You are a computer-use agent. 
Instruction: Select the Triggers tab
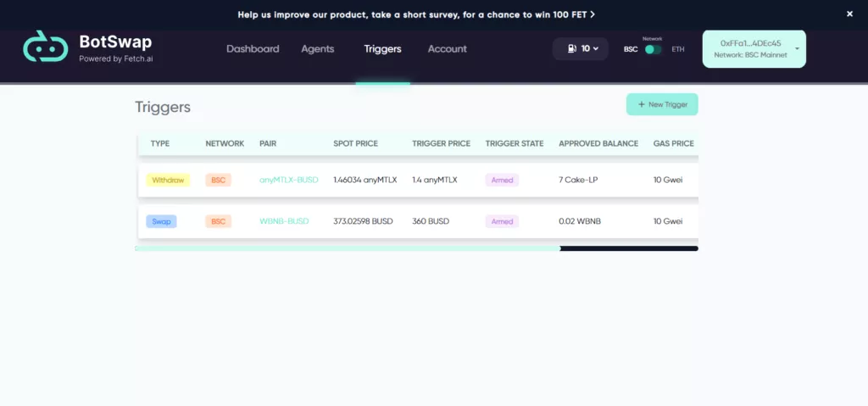pos(382,49)
